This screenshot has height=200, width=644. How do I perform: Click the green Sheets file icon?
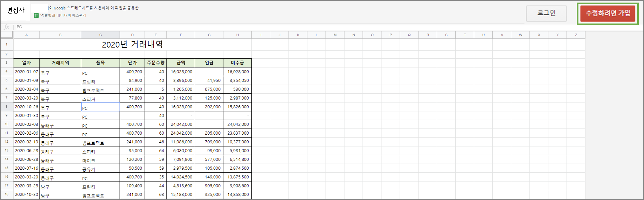point(36,15)
